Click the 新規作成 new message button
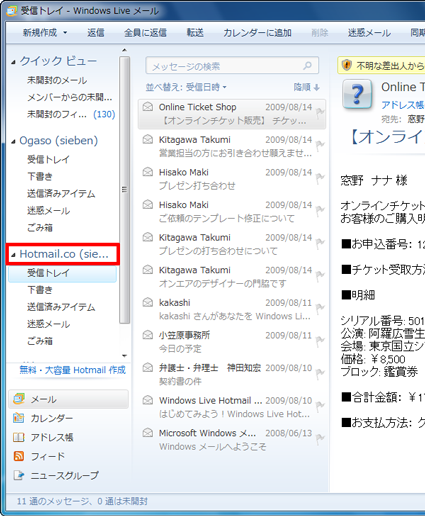The height and width of the screenshot is (516, 425). click(40, 33)
